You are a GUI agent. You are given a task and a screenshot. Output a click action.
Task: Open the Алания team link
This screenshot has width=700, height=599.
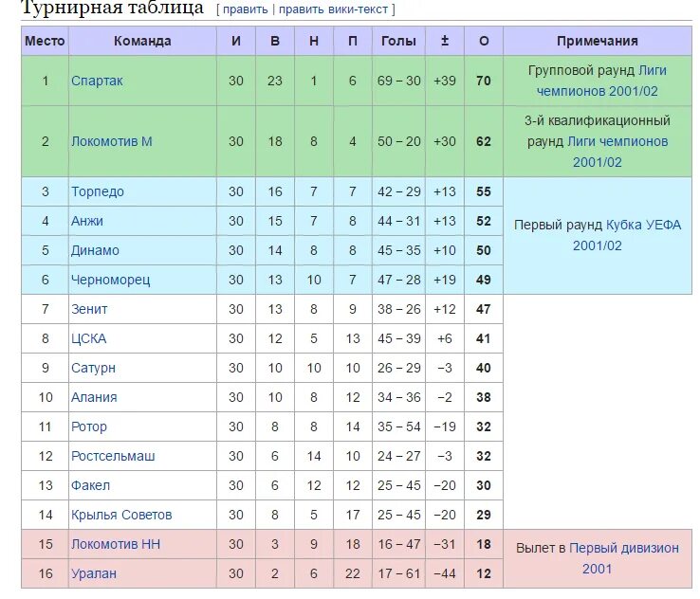coord(94,397)
